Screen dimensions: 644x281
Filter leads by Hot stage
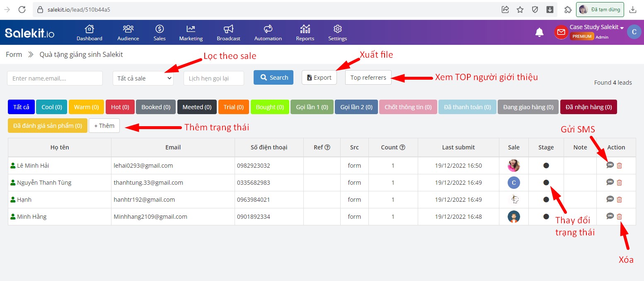(120, 107)
